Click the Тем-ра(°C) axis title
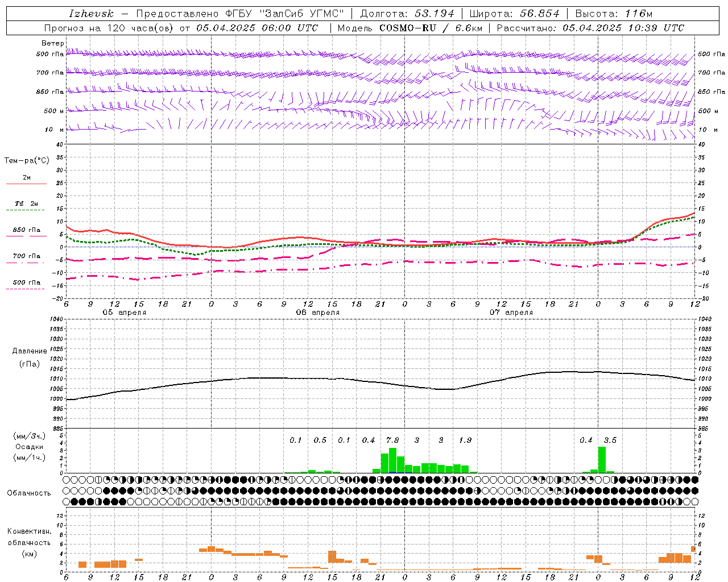 point(27,161)
